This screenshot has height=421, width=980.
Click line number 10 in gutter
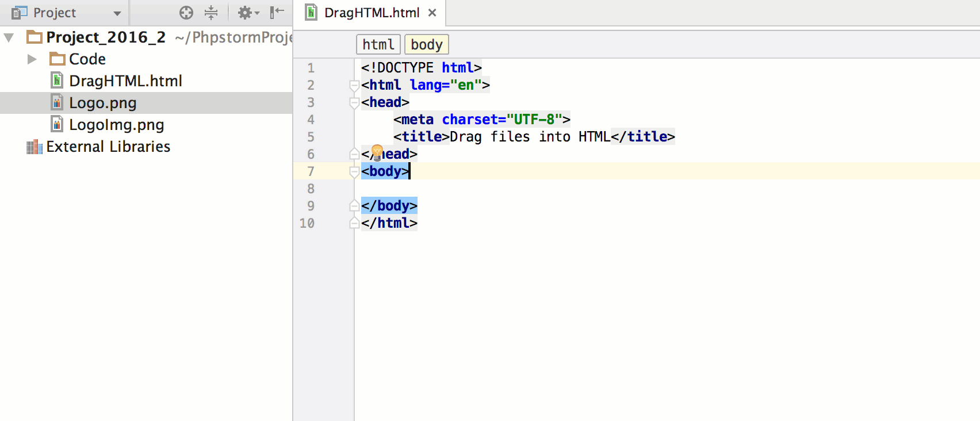(x=307, y=223)
